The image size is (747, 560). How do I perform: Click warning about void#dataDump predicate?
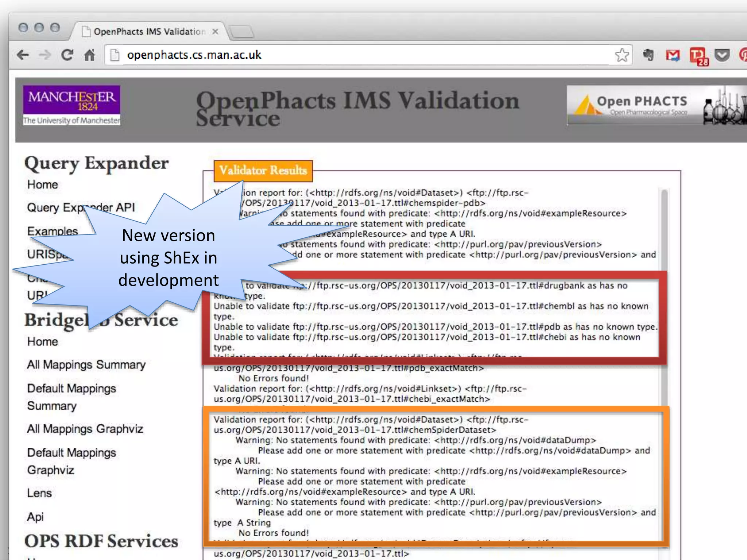(x=415, y=440)
